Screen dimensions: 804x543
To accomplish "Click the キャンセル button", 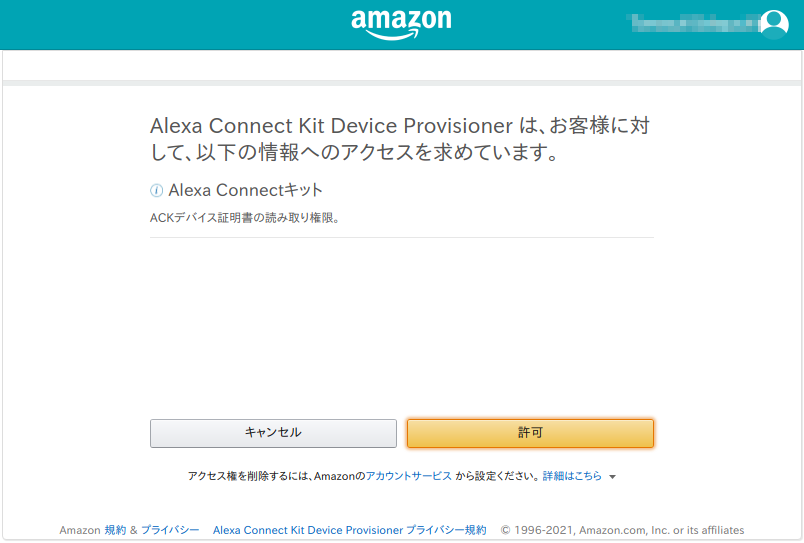I will click(273, 433).
